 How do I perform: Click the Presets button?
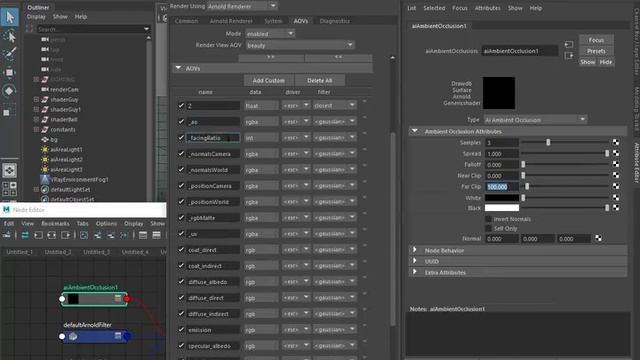(596, 51)
